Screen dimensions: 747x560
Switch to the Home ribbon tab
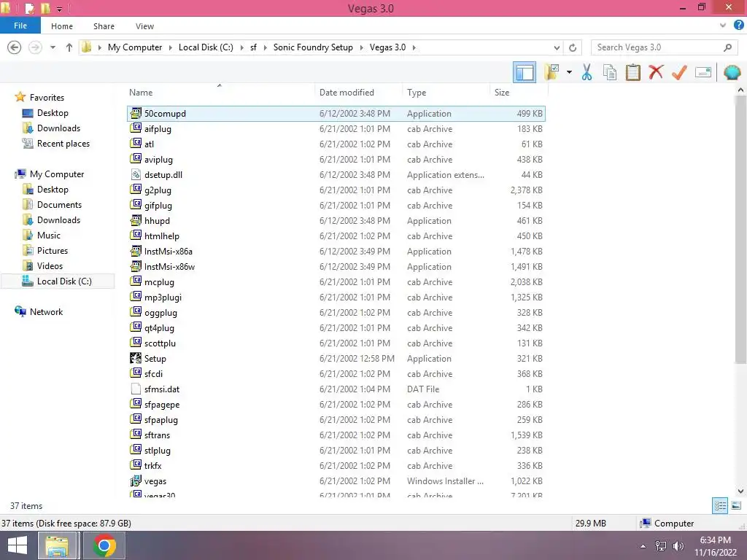click(62, 26)
